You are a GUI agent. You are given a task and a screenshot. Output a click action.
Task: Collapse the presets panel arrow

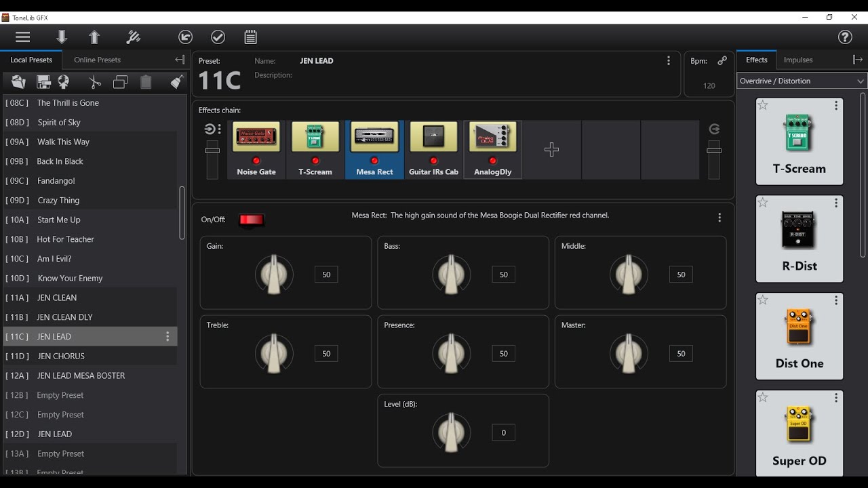point(180,60)
